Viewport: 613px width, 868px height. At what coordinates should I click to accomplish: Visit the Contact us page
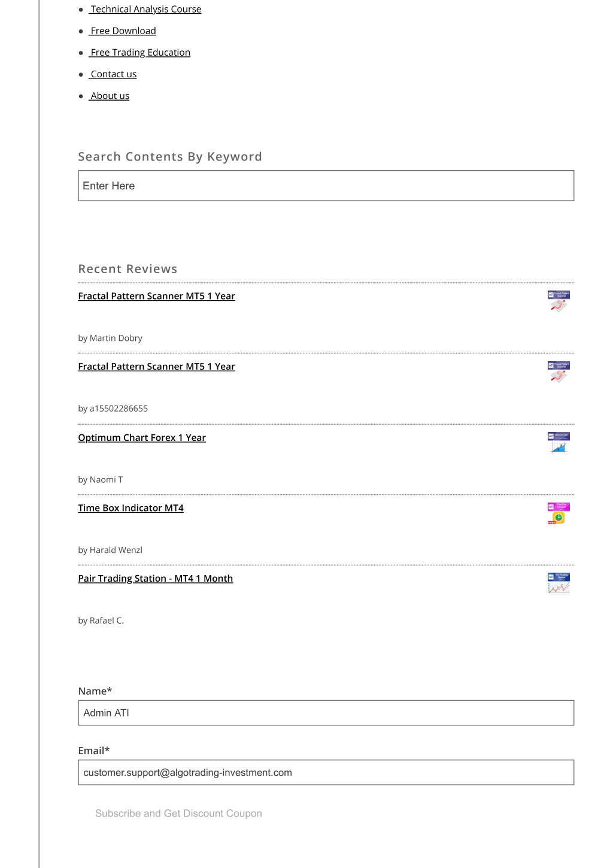point(113,74)
